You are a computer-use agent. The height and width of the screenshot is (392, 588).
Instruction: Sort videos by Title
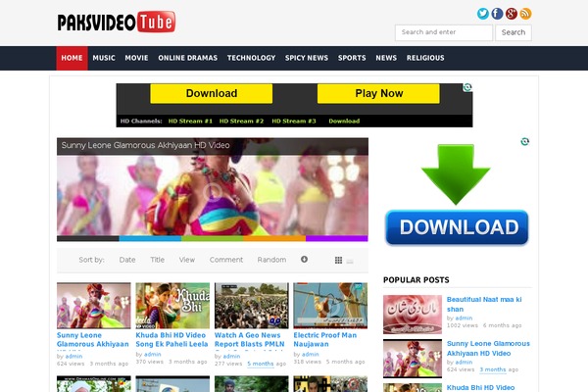click(x=157, y=260)
